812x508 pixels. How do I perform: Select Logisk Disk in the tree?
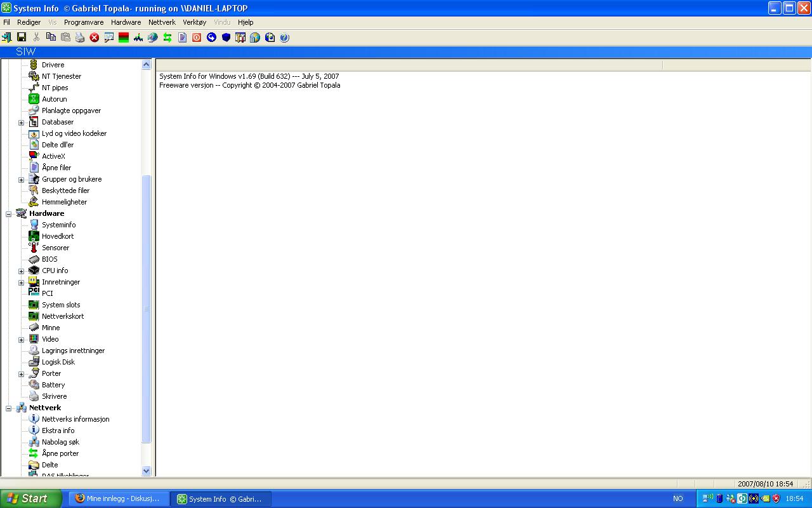pos(58,362)
